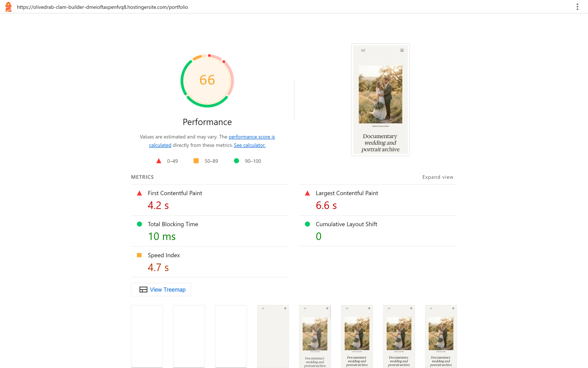Click the orange square 50–89 legend icon
Image resolution: width=588 pixels, height=368 pixels.
[x=196, y=161]
